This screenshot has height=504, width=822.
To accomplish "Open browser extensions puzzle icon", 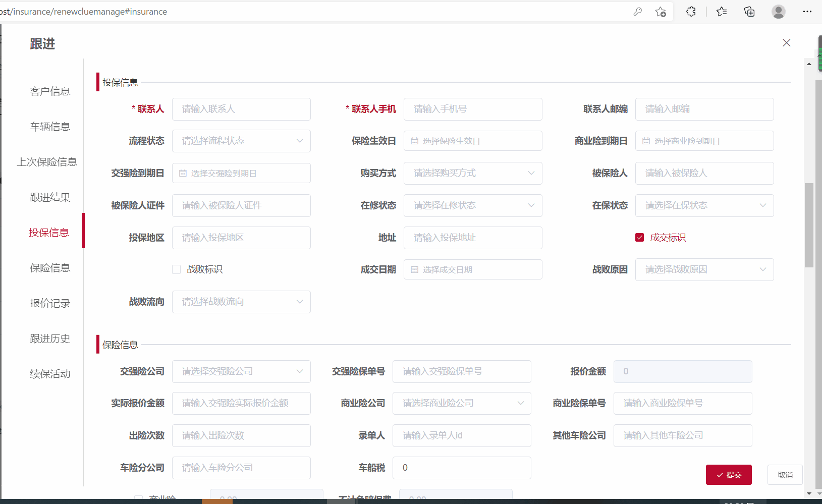I will coord(691,12).
